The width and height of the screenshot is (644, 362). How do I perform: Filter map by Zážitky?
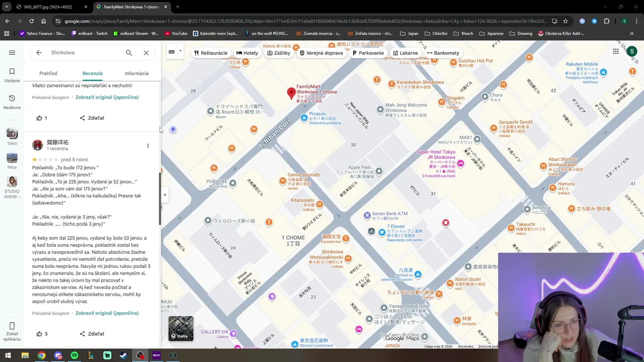pyautogui.click(x=279, y=53)
